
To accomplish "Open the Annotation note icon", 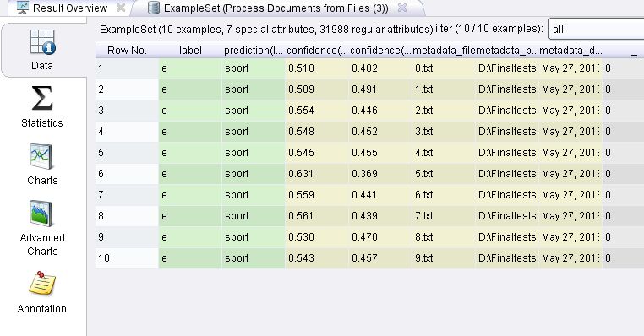I will pyautogui.click(x=42, y=284).
